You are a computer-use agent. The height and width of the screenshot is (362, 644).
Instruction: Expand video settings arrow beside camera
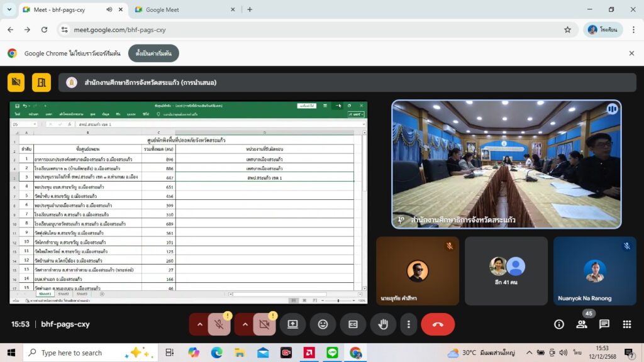coord(245,324)
